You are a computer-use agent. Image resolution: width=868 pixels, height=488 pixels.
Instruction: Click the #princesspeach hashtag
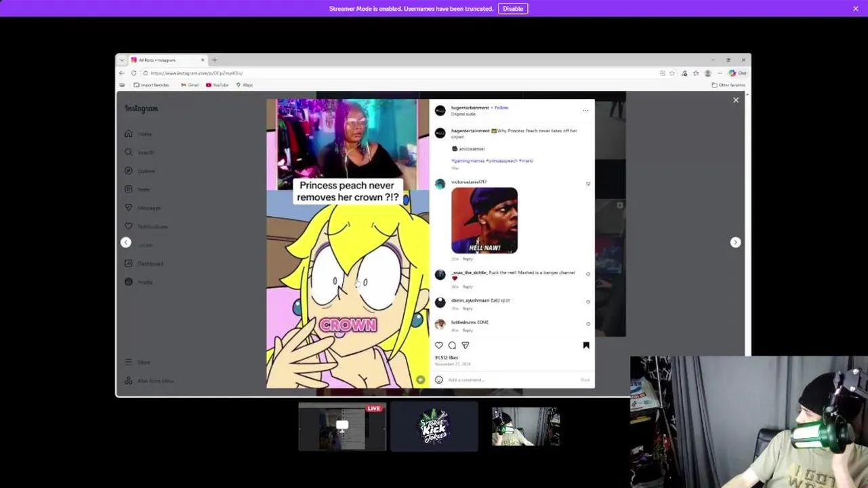coord(501,161)
